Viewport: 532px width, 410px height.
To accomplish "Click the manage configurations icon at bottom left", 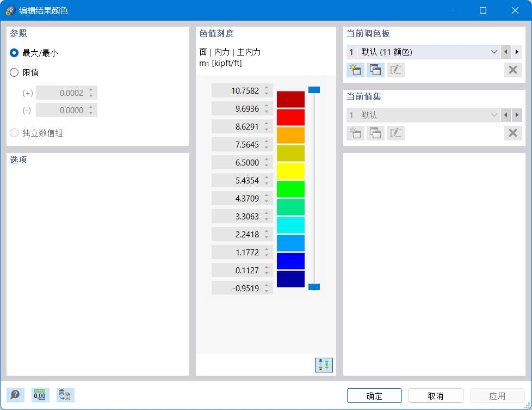I will click(x=65, y=395).
